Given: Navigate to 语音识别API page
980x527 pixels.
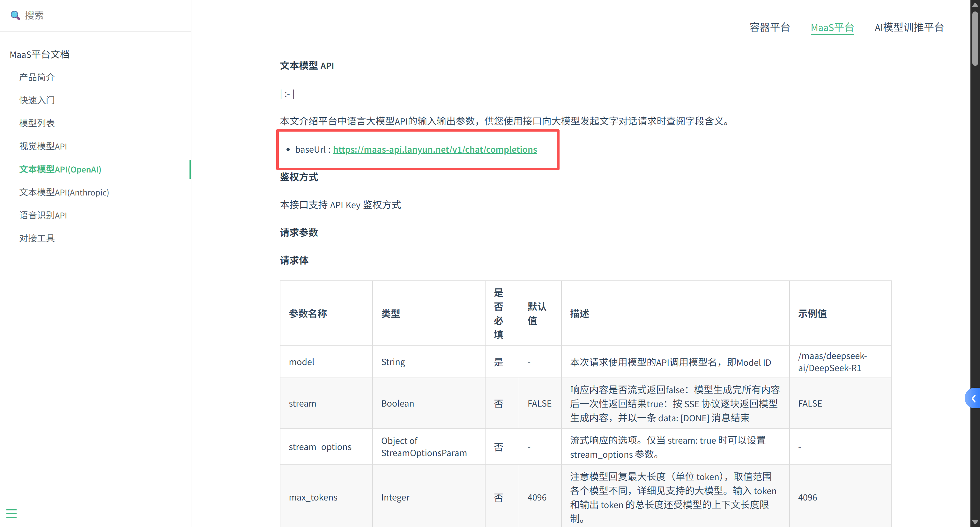Looking at the screenshot, I should click(x=43, y=215).
